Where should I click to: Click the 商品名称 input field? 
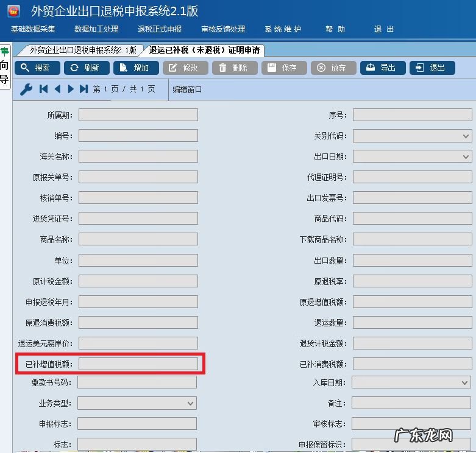tap(138, 239)
